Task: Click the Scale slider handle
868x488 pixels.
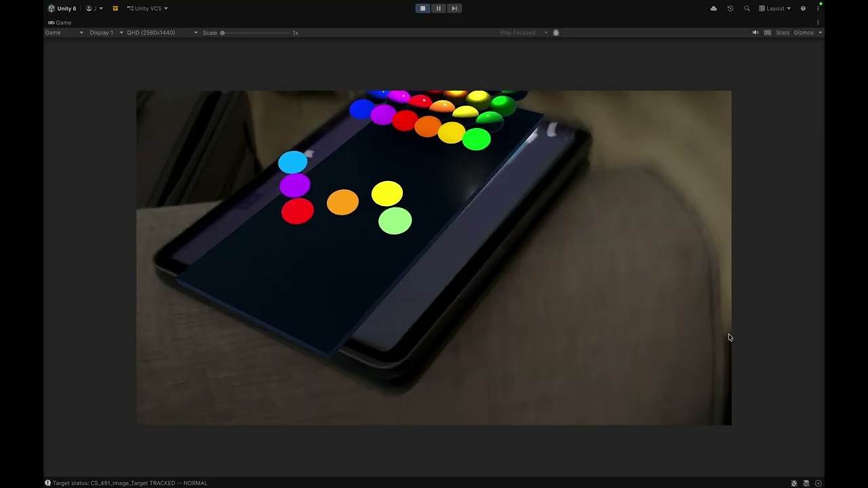Action: pos(222,33)
